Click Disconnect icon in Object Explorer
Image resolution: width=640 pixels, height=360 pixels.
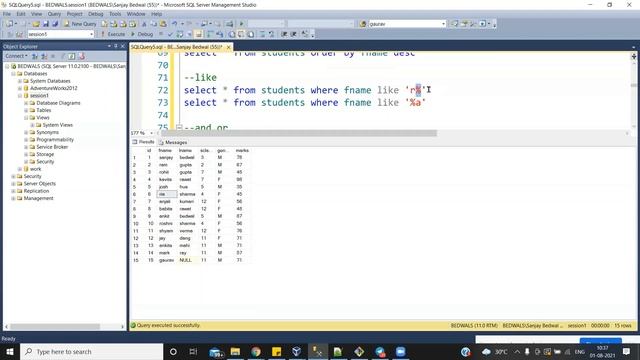[44, 56]
